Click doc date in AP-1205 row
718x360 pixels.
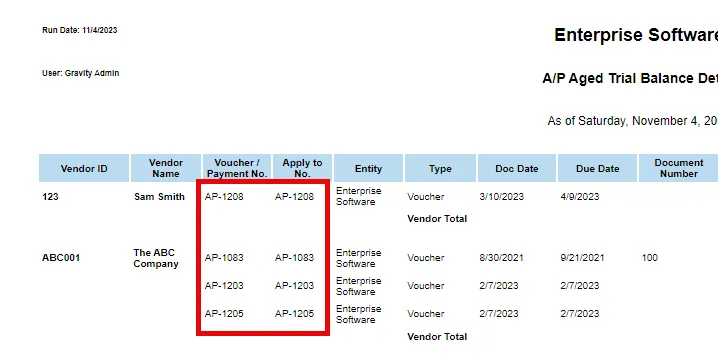pyautogui.click(x=499, y=313)
